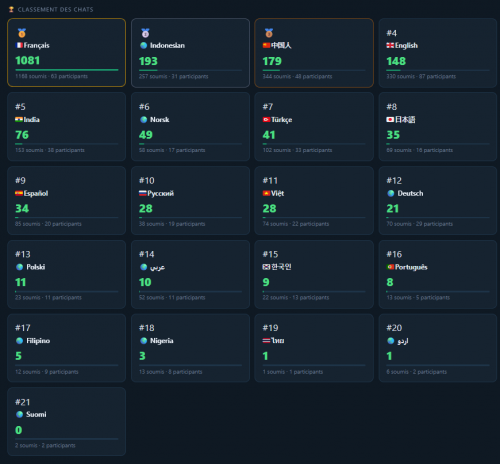Screen dimensions: 500x464
Task: Click the Portuguese flag beside Português
Action: [x=390, y=267]
